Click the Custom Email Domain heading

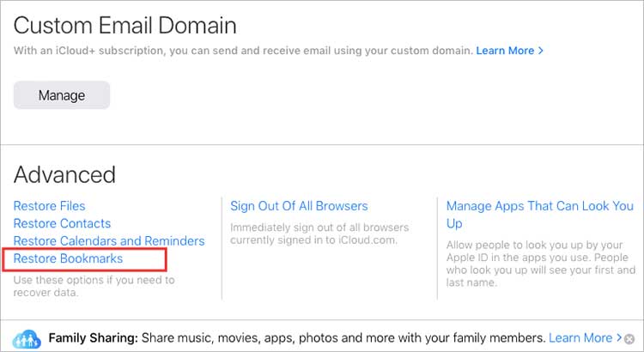click(x=125, y=26)
